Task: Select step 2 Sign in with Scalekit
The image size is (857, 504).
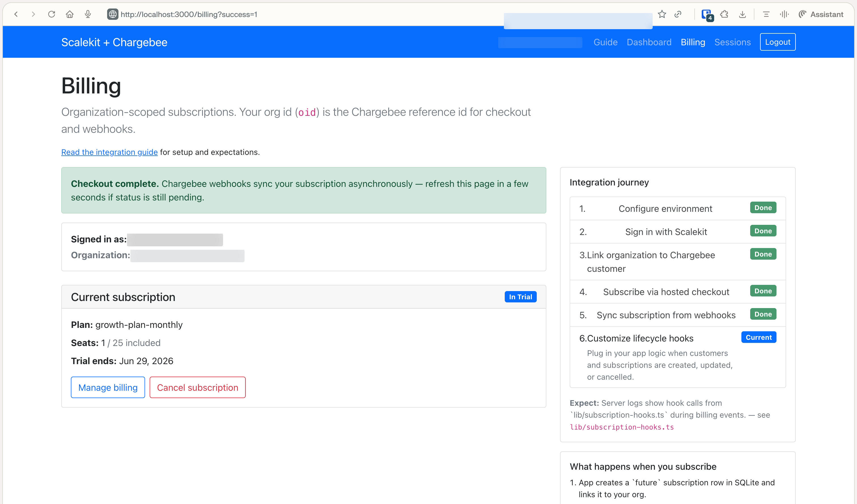Action: pos(677,231)
